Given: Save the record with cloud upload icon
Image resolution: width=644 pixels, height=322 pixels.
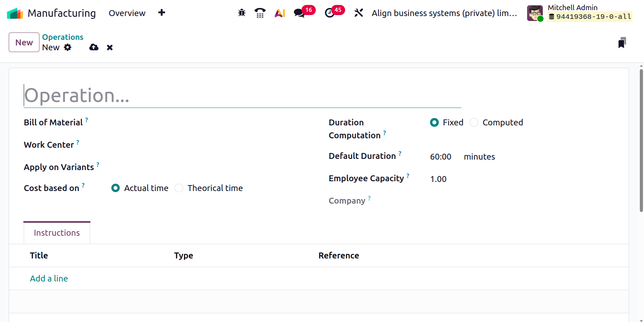Looking at the screenshot, I should [x=94, y=47].
